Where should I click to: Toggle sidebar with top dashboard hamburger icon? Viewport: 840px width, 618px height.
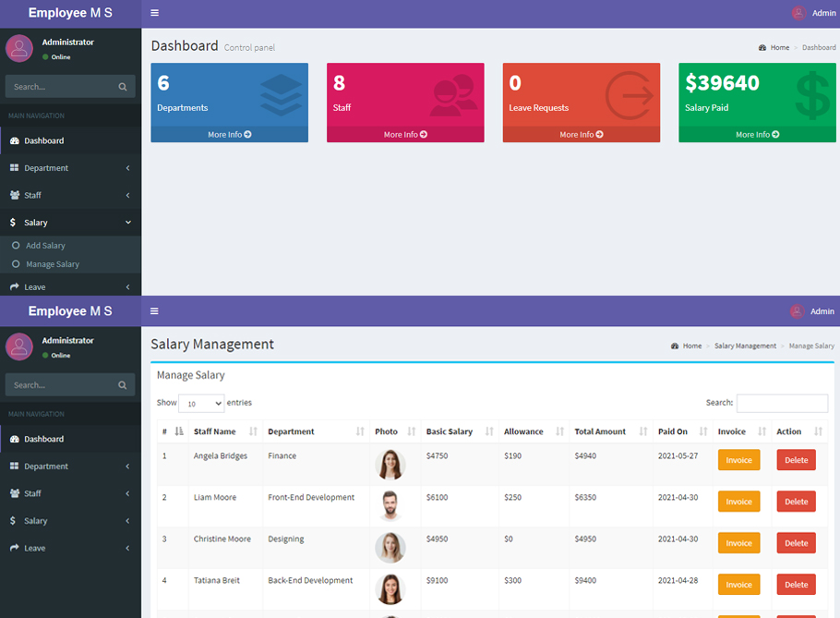coord(154,13)
